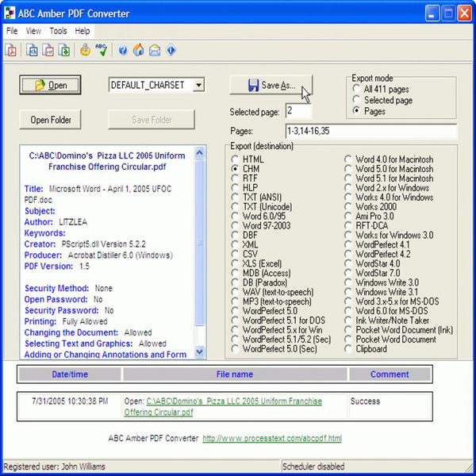The height and width of the screenshot is (476, 476).
Task: Click the Open Folder button
Action: tap(51, 120)
